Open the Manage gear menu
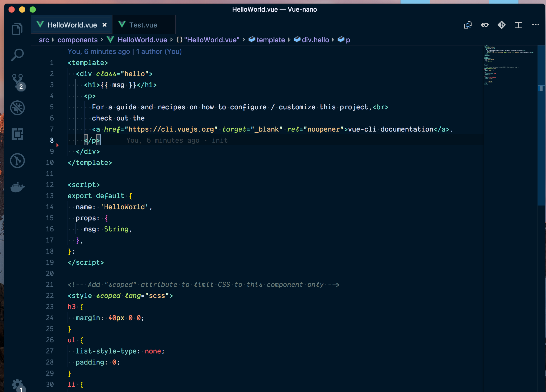The image size is (546, 392). [17, 385]
